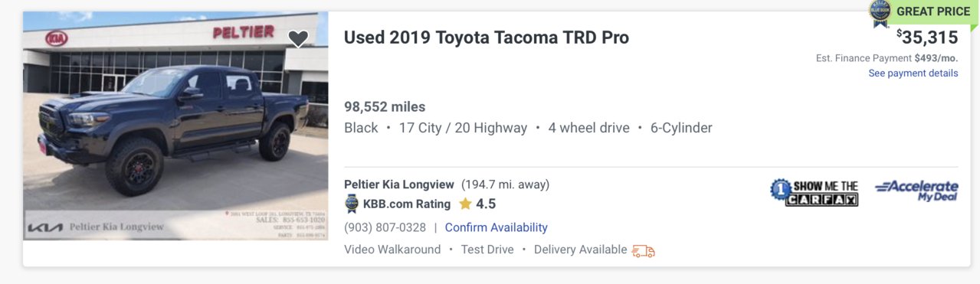Screen dimensions: 980x284
Task: Open the Peltier Kia Longview dealer name
Action: [399, 184]
